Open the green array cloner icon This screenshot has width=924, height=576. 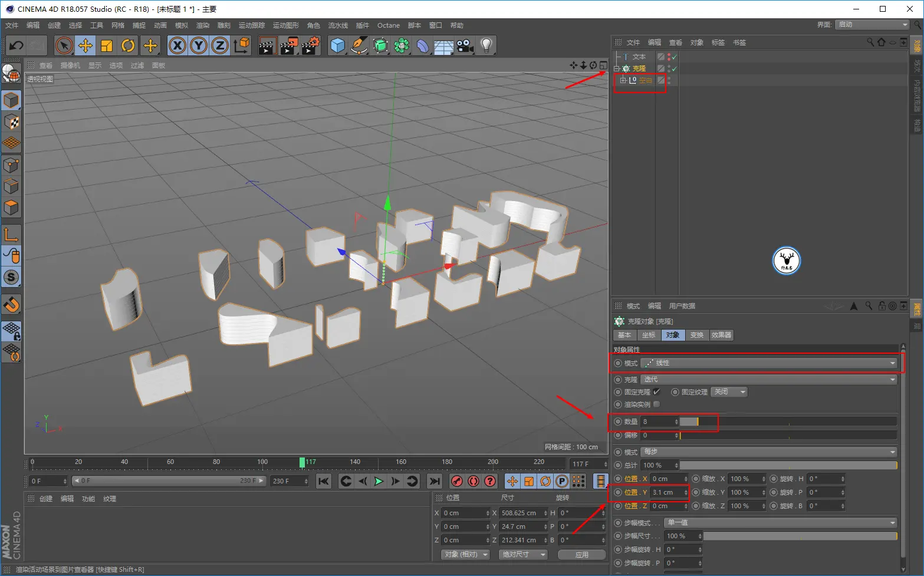coord(402,45)
